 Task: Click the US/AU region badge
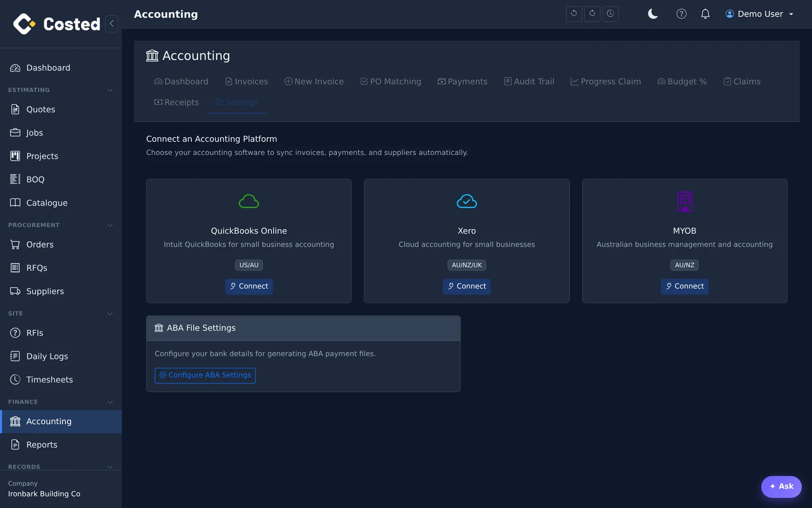249,265
